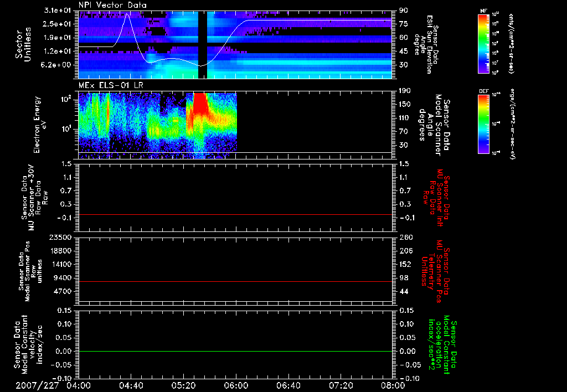Select the green 'Model Constant acceleration' axis title
The width and height of the screenshot is (567, 392).
coord(442,344)
